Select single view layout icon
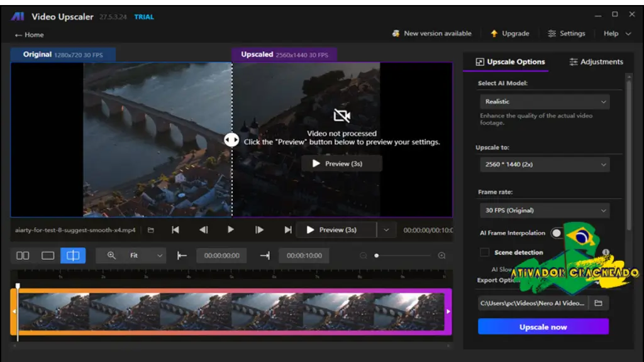The height and width of the screenshot is (362, 644). pyautogui.click(x=48, y=256)
